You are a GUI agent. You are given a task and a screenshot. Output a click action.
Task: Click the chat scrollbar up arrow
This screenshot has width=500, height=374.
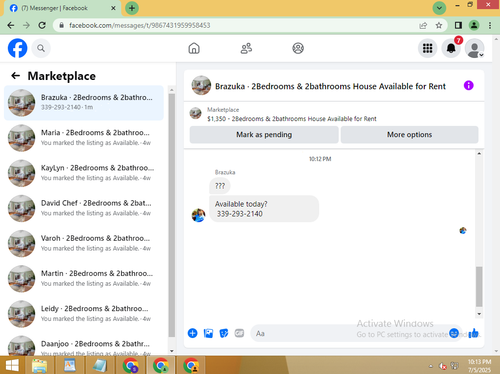coord(479,154)
